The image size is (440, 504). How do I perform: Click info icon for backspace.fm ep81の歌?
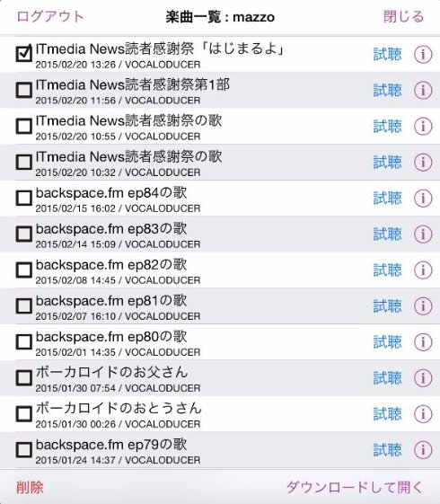(423, 306)
